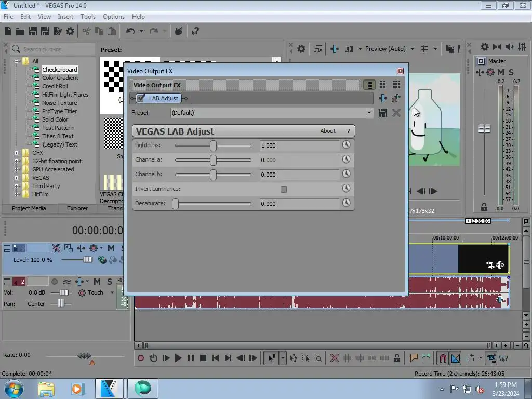Click the What's This help icon
532x399 pixels.
[195, 32]
